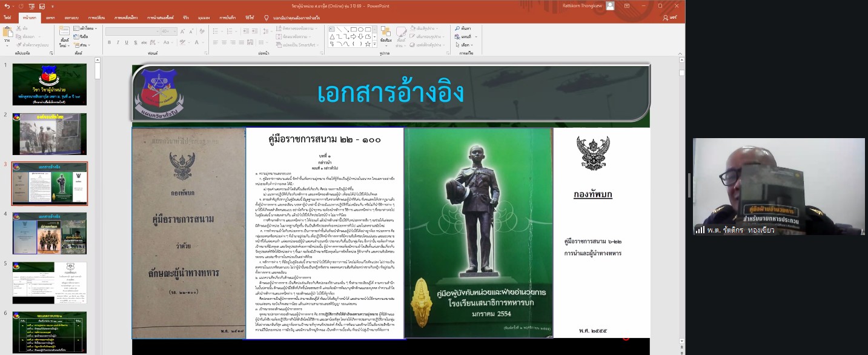Image resolution: width=868 pixels, height=355 pixels.
Task: Select slide 4 thumbnail in the slide panel
Action: (x=50, y=233)
